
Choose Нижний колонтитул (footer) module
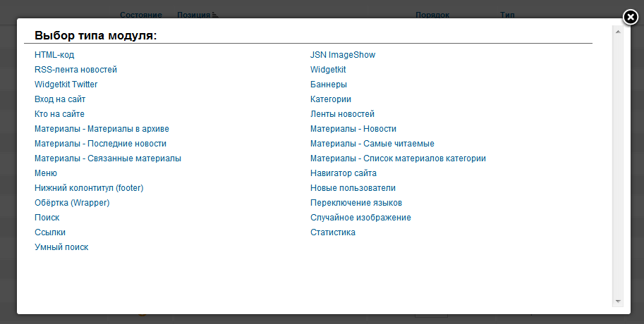click(x=89, y=188)
